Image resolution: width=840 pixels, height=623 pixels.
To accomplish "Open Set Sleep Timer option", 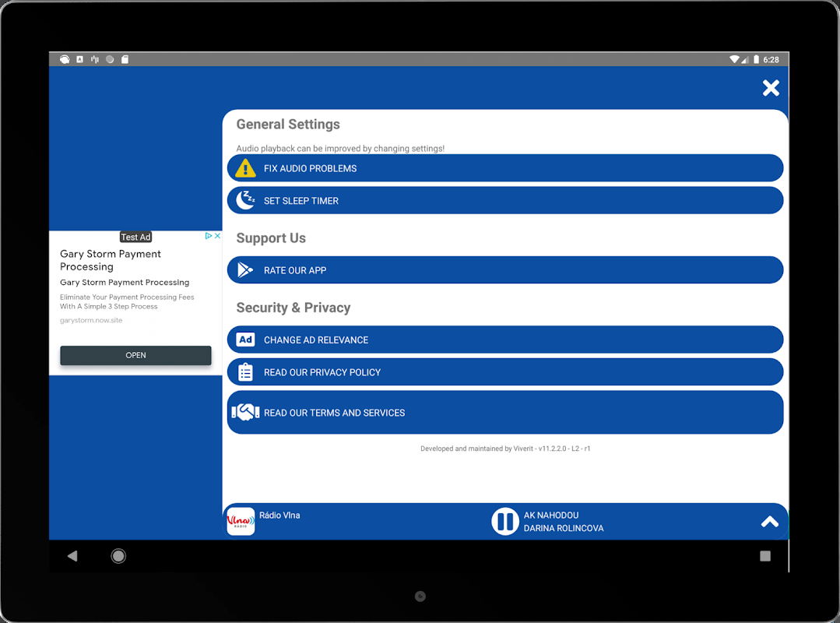I will point(504,200).
